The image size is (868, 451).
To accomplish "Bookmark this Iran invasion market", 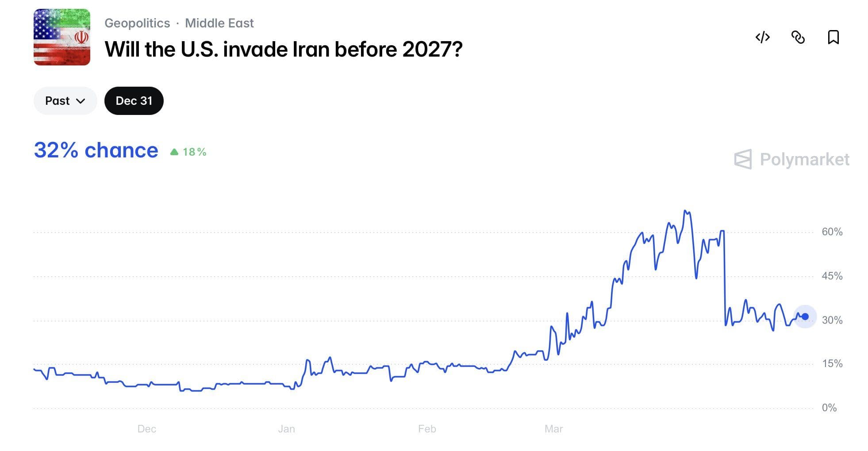I will click(833, 38).
